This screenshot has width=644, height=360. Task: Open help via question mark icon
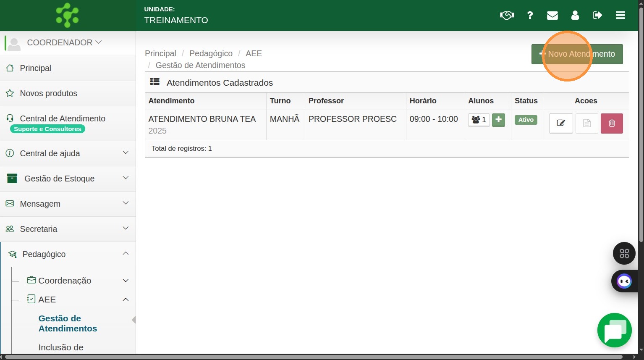pyautogui.click(x=530, y=16)
